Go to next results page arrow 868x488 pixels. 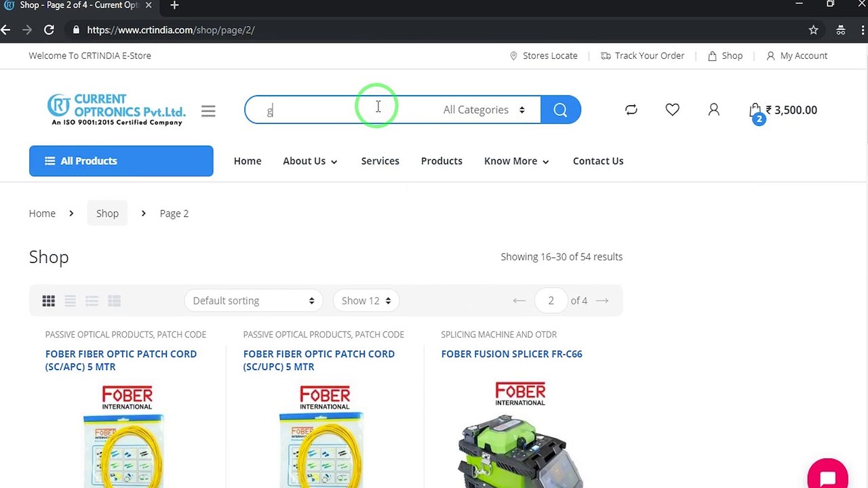pyautogui.click(x=602, y=301)
